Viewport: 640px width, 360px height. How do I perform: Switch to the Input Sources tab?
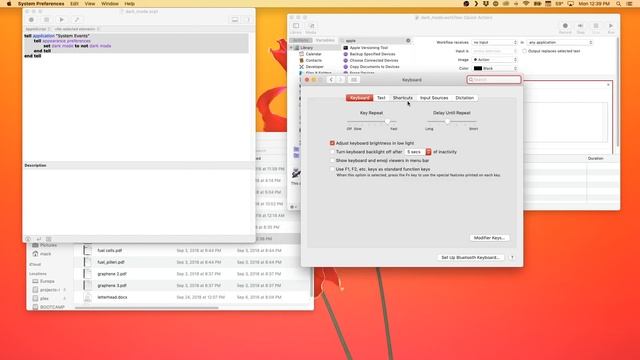[434, 98]
